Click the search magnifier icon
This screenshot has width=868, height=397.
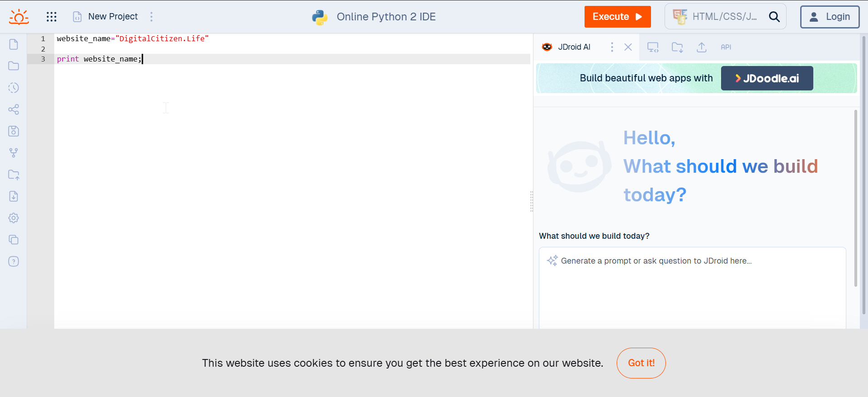pyautogui.click(x=774, y=17)
